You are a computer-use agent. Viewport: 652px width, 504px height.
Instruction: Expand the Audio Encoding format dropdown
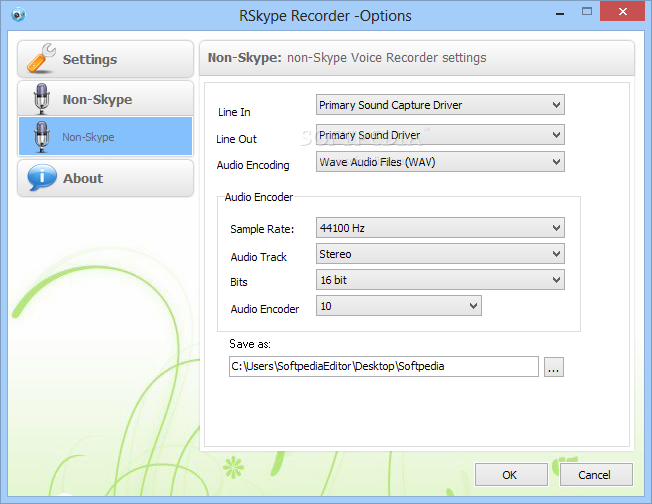(440, 162)
